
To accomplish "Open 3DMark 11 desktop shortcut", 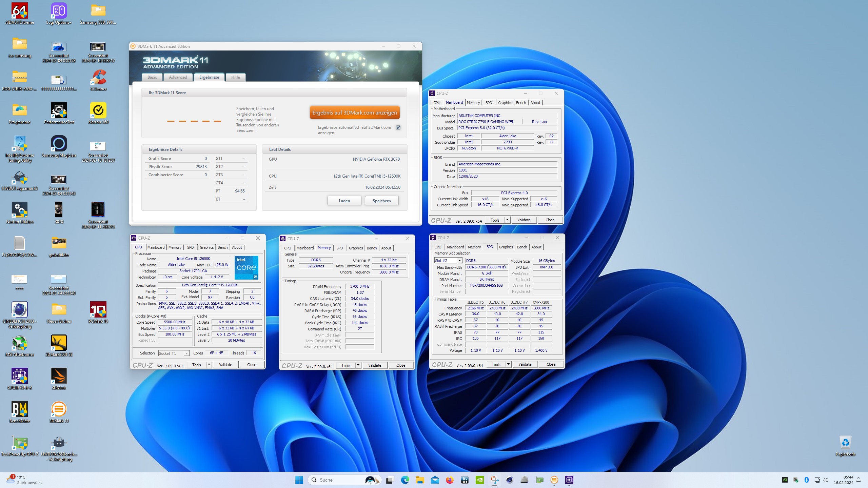I will 59,412.
